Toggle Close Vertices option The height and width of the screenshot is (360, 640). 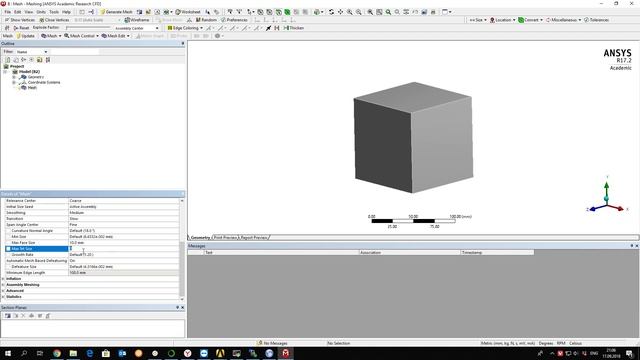click(x=54, y=20)
